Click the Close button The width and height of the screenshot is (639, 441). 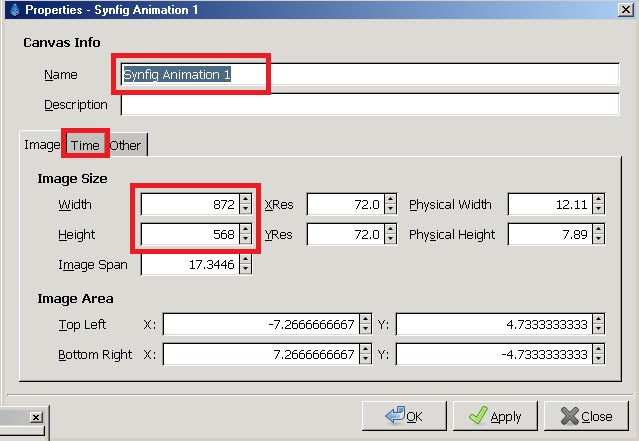[x=586, y=416]
